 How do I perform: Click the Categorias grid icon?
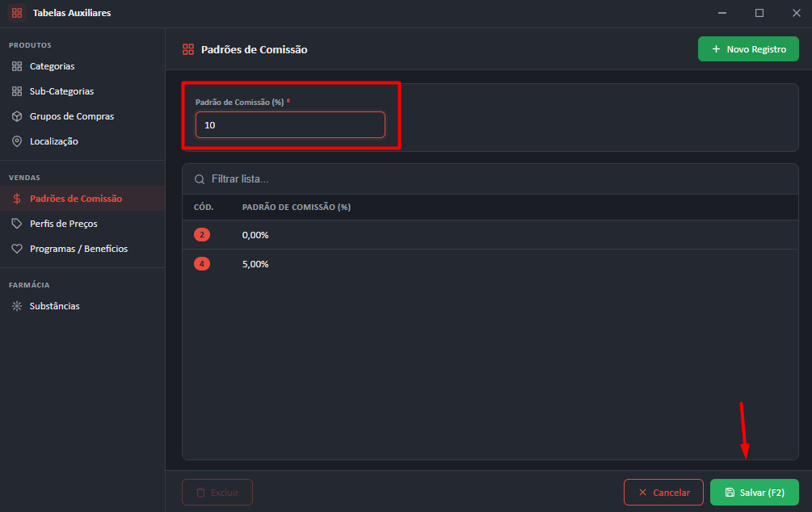click(17, 66)
